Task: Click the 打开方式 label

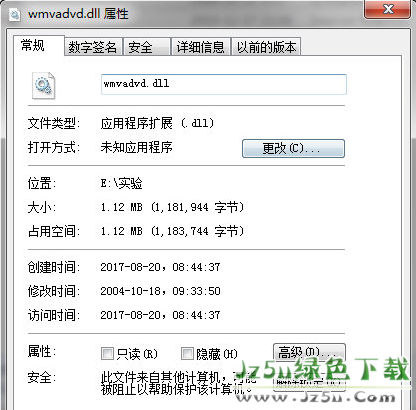Action: tap(53, 147)
